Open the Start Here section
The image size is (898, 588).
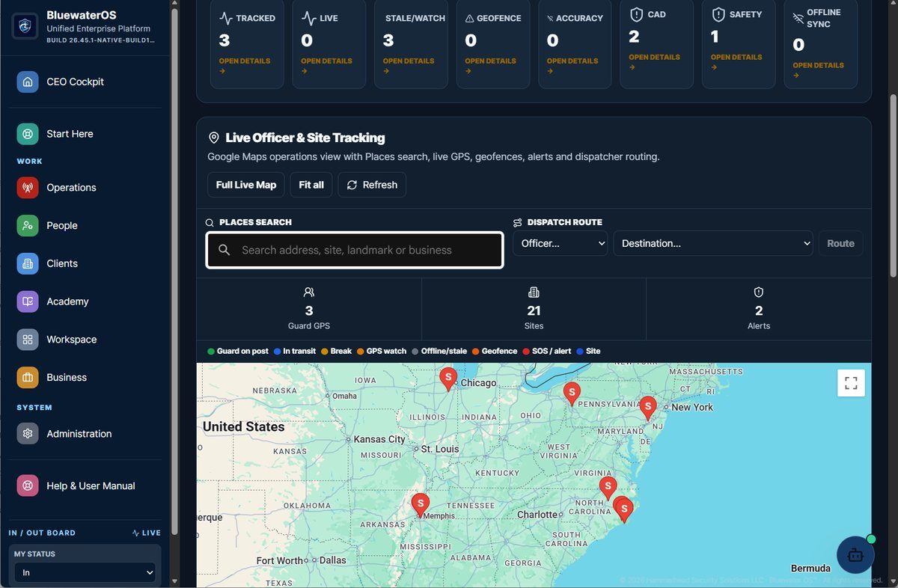(x=88, y=134)
